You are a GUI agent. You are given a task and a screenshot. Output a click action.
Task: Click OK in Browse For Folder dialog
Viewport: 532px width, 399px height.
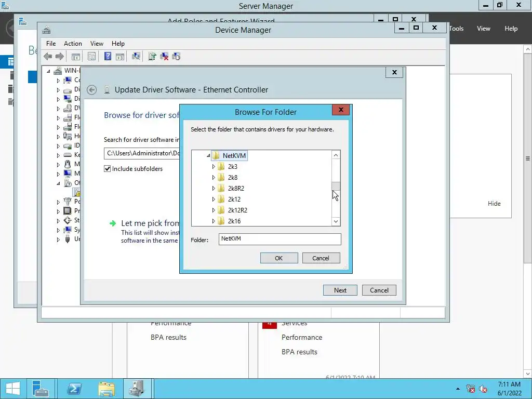coord(279,258)
